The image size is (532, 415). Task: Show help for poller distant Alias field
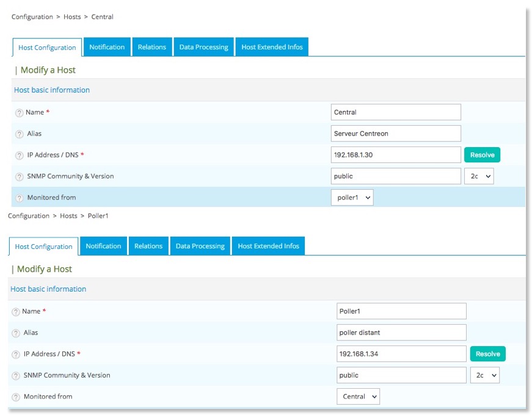point(15,333)
